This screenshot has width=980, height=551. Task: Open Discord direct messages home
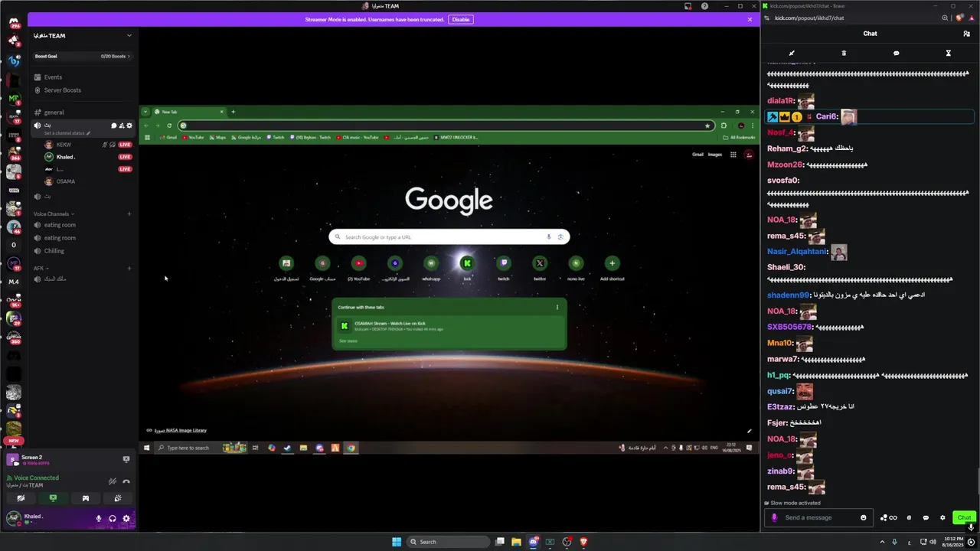tap(14, 23)
